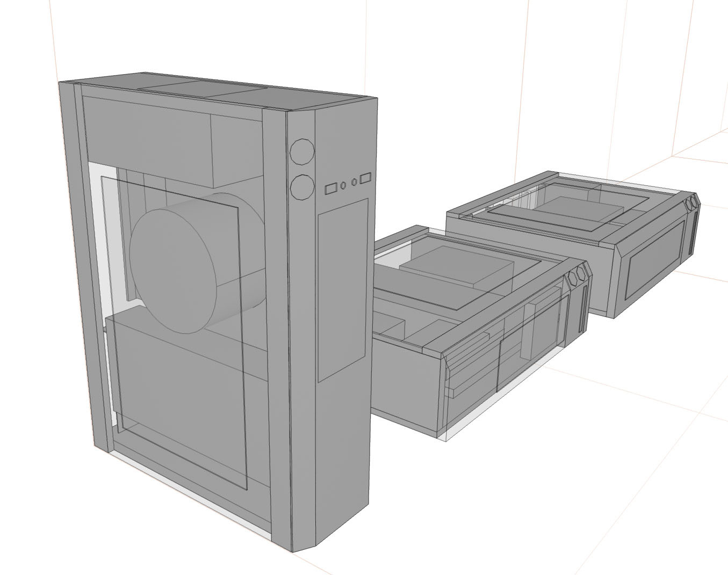Select the upper round button on tower front
This screenshot has width=728, height=575.
301,151
